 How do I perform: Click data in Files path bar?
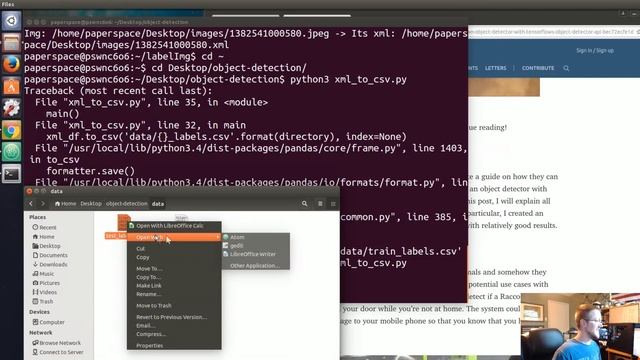[x=158, y=204]
